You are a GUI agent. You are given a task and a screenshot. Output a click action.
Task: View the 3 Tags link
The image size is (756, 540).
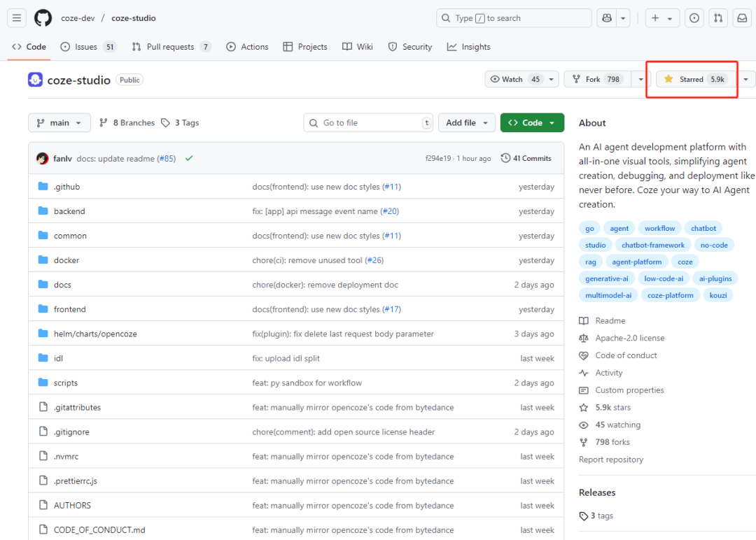(181, 123)
